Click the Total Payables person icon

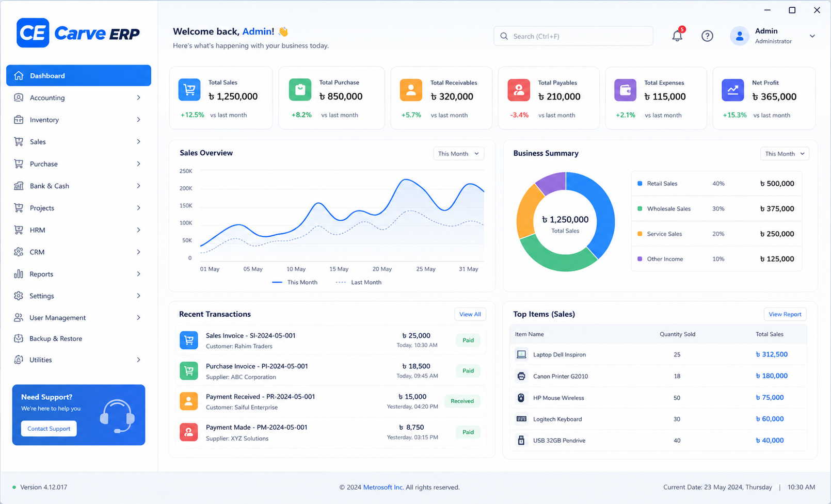click(519, 90)
